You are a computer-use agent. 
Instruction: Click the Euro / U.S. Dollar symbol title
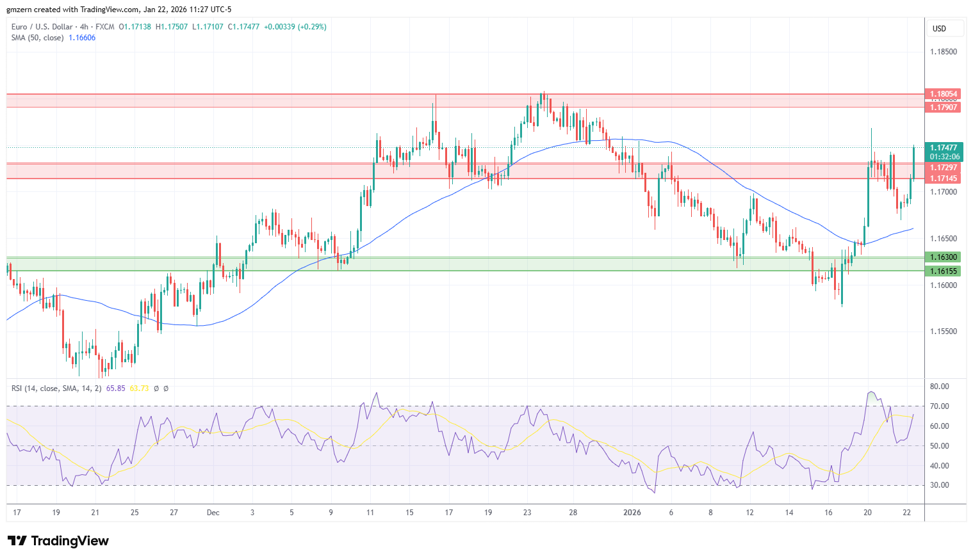coord(42,27)
